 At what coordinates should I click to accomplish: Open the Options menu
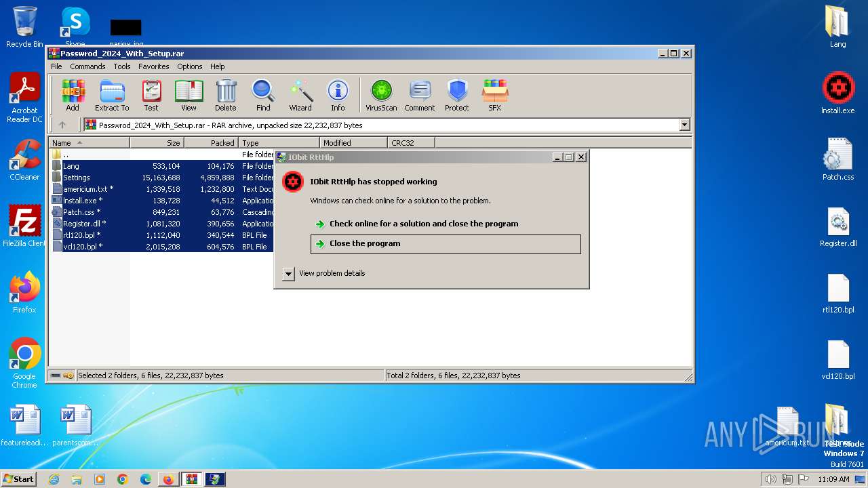point(190,66)
